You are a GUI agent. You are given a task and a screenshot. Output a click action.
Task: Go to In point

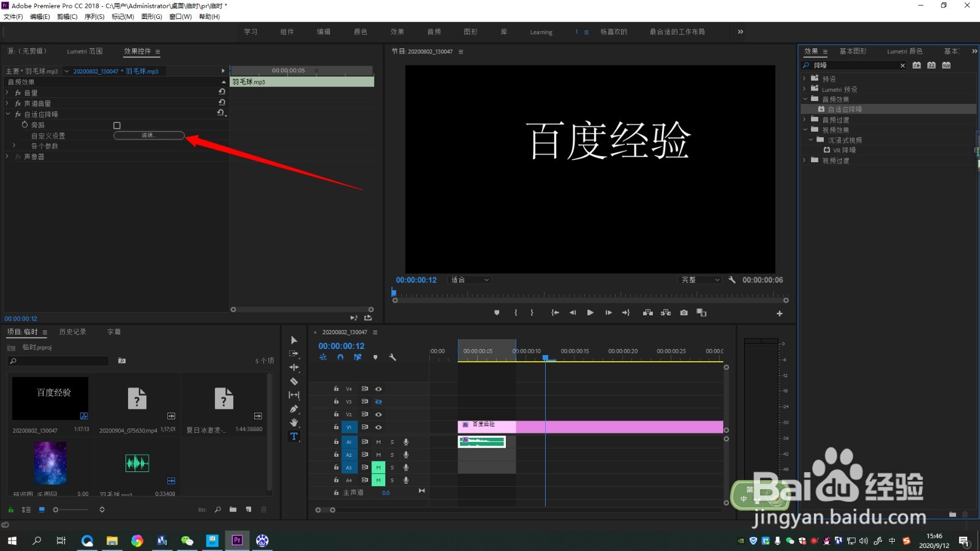(555, 313)
